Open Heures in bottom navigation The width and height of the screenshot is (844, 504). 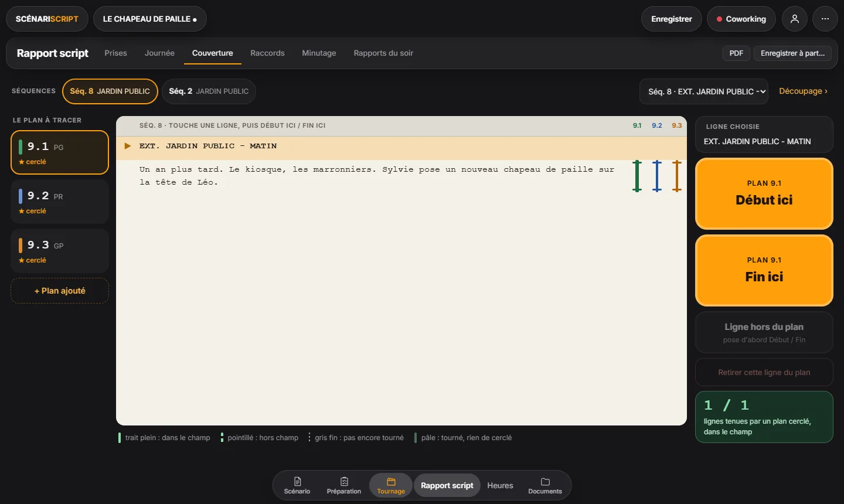(500, 485)
